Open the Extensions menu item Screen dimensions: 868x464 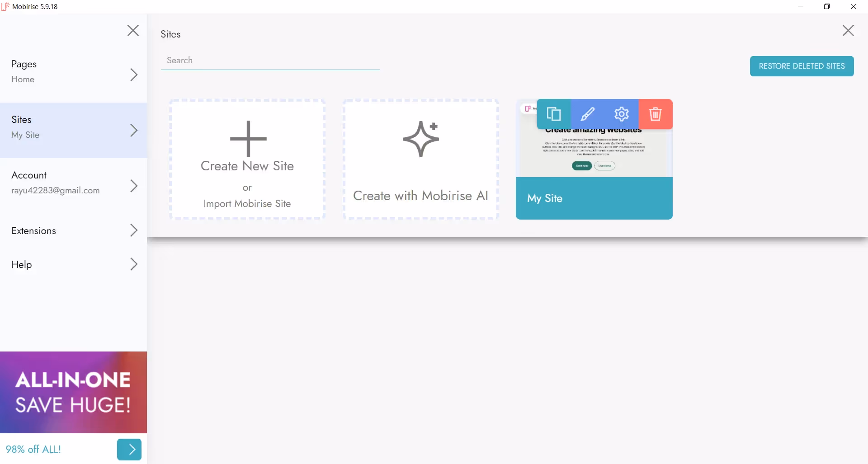73,230
